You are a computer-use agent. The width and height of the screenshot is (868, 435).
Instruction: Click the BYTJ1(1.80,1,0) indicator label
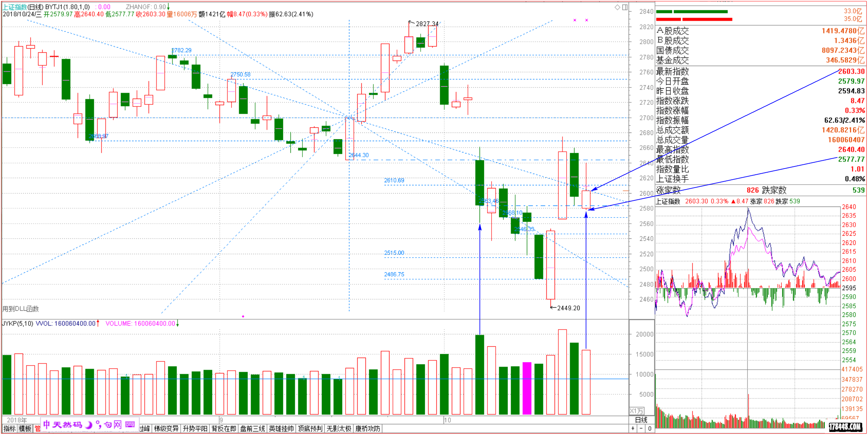click(x=67, y=7)
